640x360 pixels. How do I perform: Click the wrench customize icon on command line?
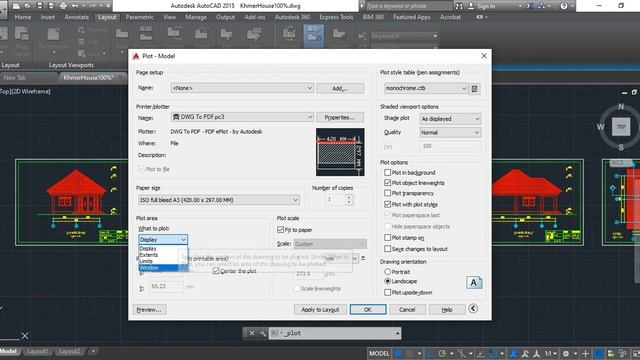point(262,333)
